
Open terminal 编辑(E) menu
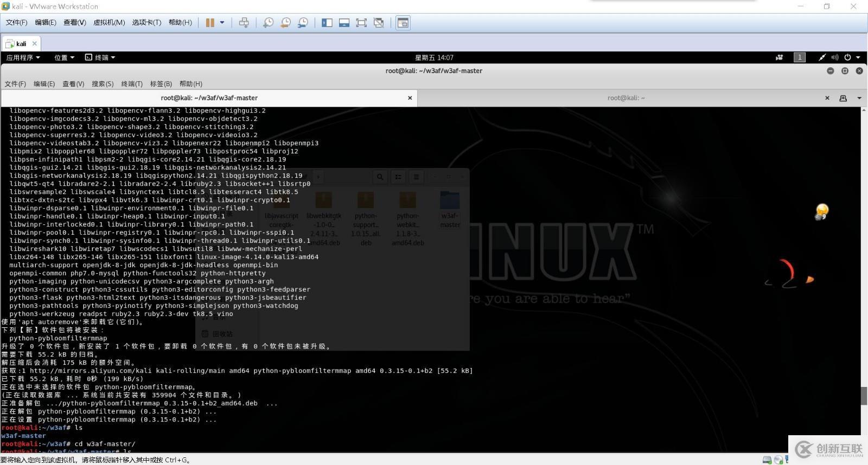click(x=44, y=84)
